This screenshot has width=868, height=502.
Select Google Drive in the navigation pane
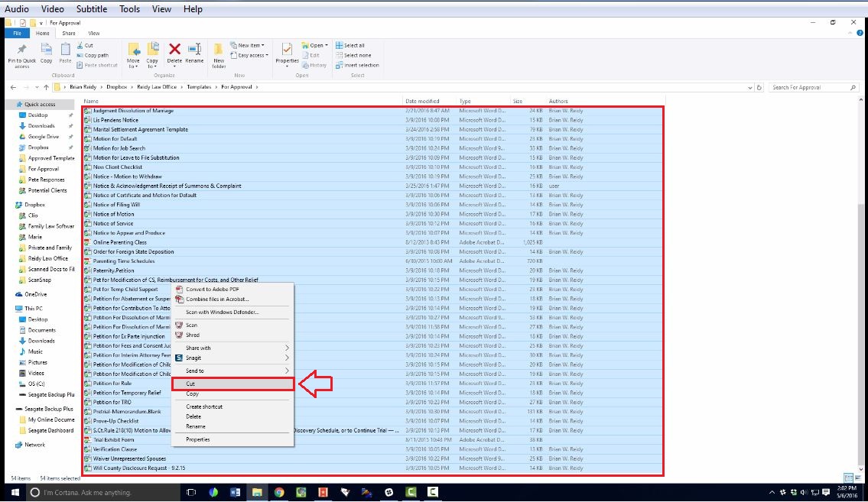pyautogui.click(x=43, y=137)
